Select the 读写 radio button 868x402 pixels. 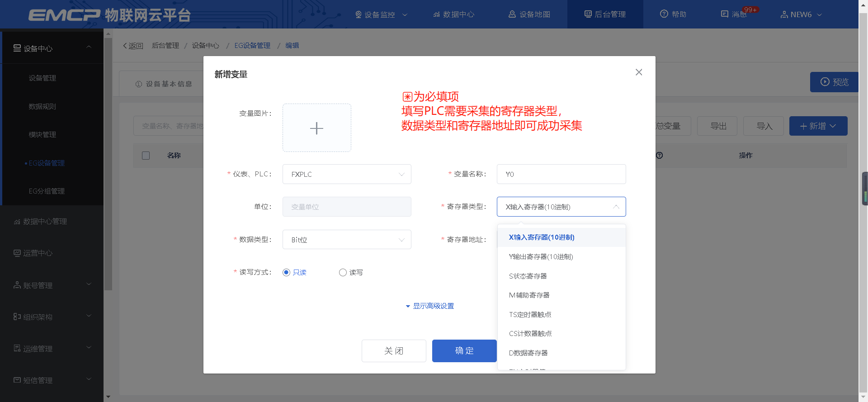343,272
